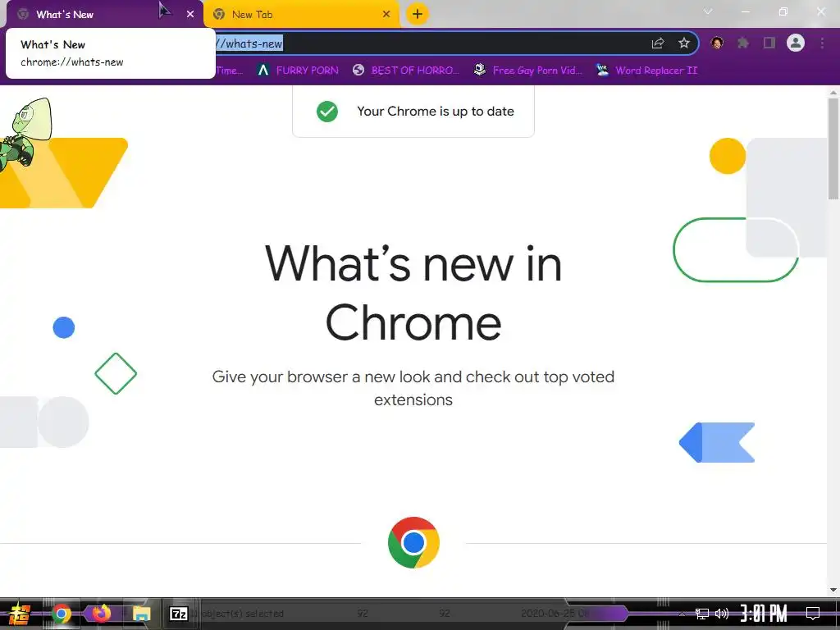Open the 7-Zip taskbar window
The width and height of the screenshot is (840, 630).
pos(179,614)
